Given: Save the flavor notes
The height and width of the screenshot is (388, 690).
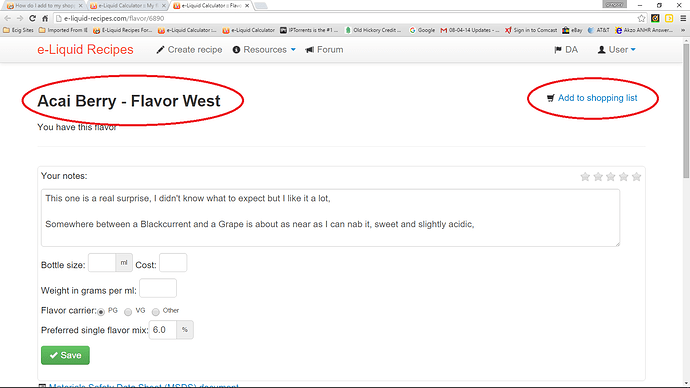Looking at the screenshot, I should (65, 355).
